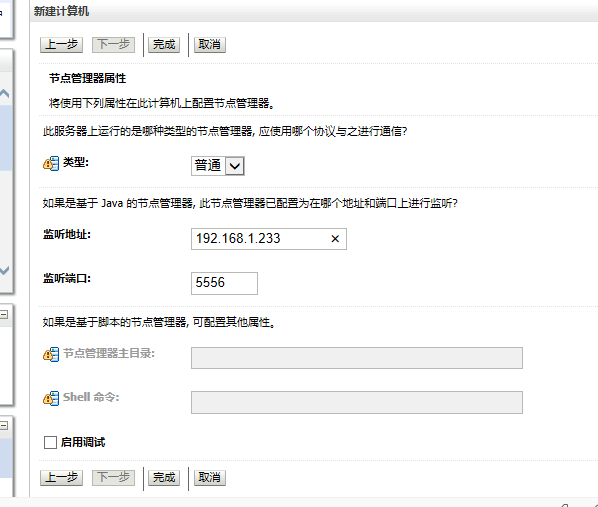Click the help icon next to 节点管理器主目录
Image resolution: width=598 pixels, height=507 pixels.
click(51, 354)
